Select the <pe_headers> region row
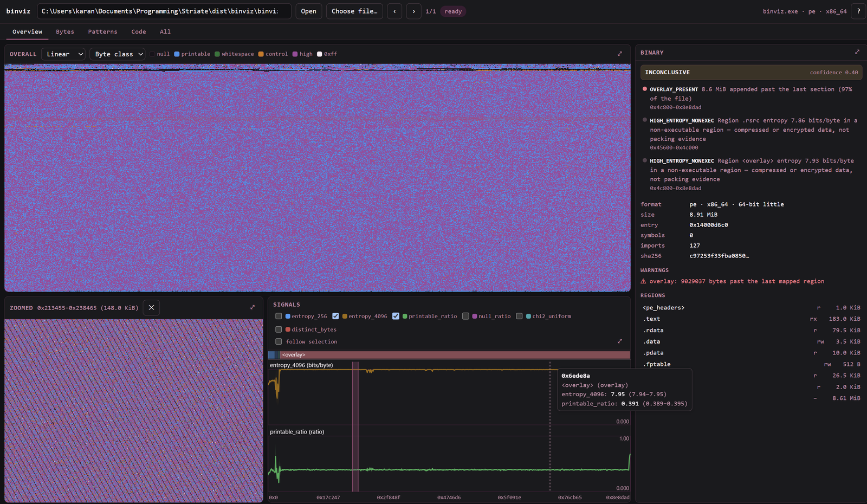The width and height of the screenshot is (867, 504). click(751, 307)
